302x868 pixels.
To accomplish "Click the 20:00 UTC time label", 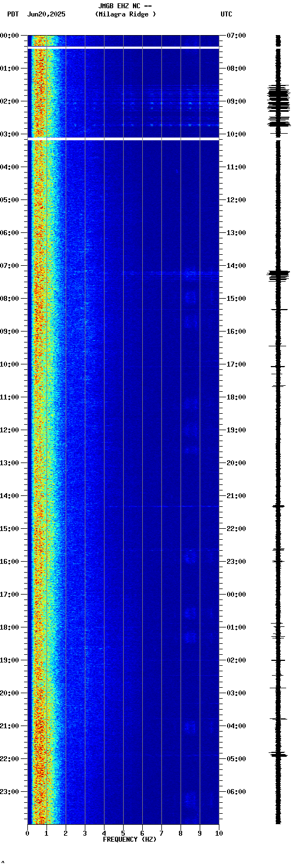I will pos(236,463).
